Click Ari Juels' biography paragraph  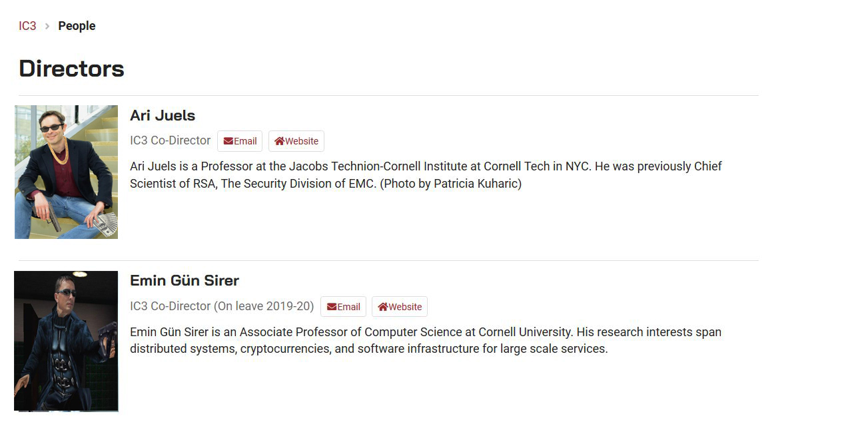pos(426,175)
